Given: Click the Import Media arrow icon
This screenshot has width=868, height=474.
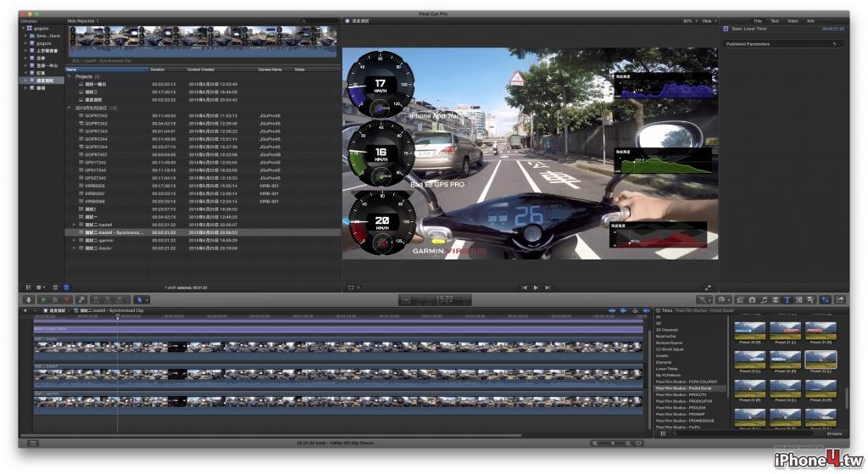Looking at the screenshot, I should pos(29,299).
